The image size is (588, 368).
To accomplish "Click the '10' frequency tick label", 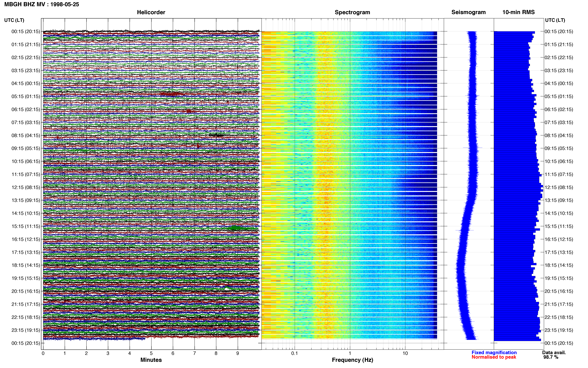I will 405,353.
